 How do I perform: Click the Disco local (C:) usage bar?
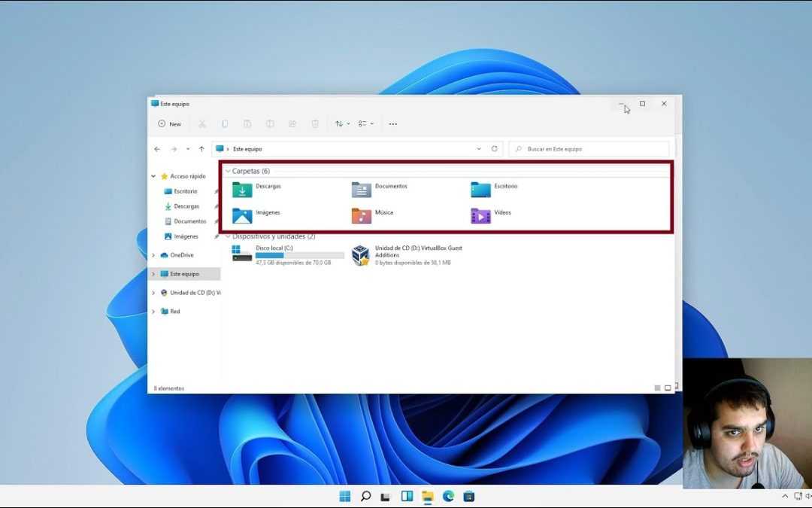coord(300,256)
